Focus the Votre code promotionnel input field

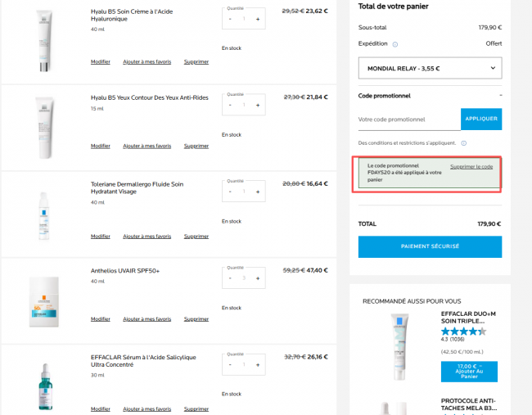(409, 120)
